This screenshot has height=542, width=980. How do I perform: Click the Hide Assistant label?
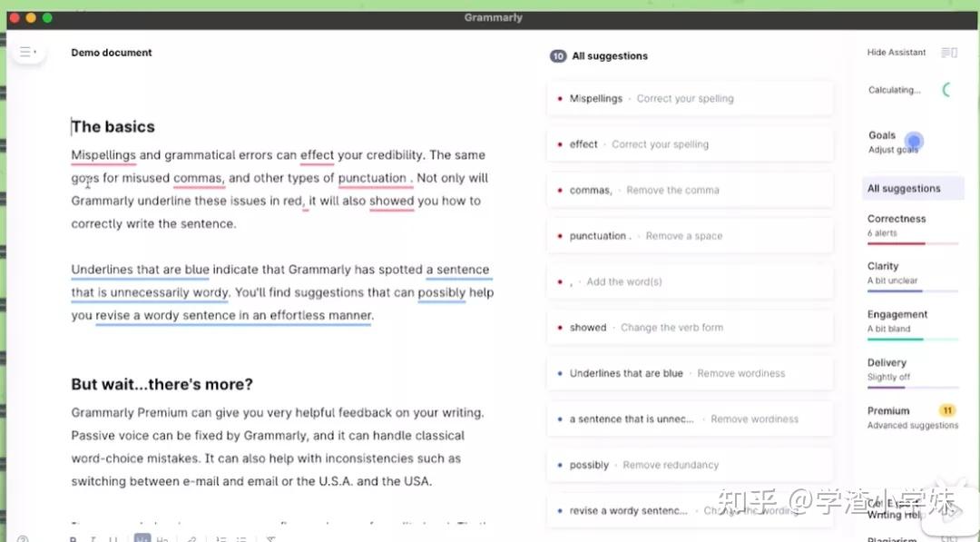[897, 53]
